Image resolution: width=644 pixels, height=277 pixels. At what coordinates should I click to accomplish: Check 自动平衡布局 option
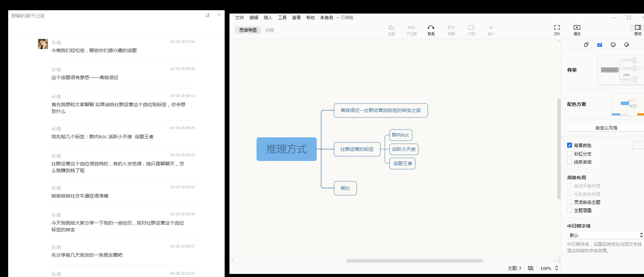570,186
